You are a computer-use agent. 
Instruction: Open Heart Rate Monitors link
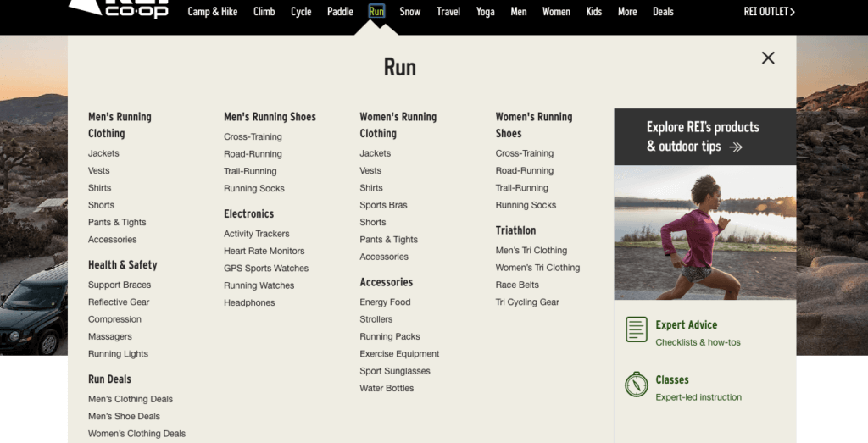tap(264, 251)
